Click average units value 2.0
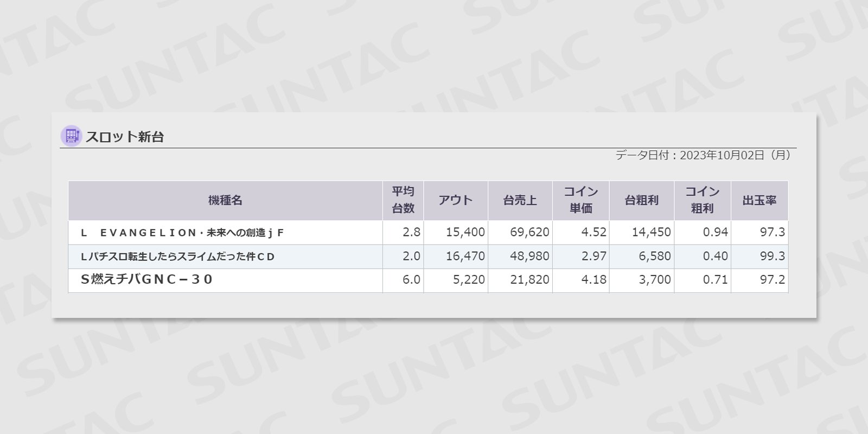 click(411, 256)
